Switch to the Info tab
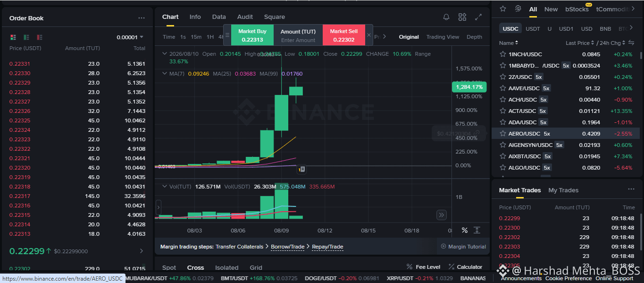The height and width of the screenshot is (283, 644). (195, 17)
